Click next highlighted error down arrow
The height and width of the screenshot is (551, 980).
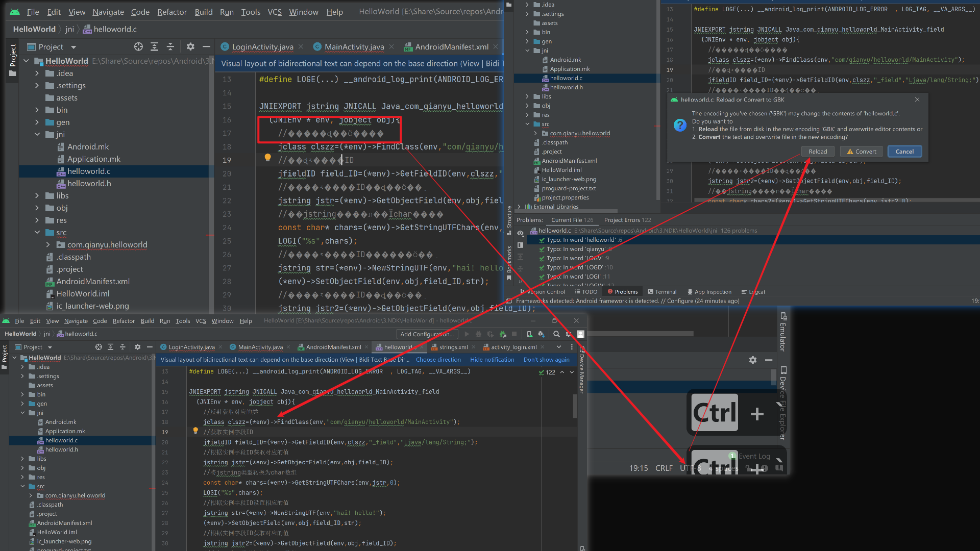pos(572,372)
